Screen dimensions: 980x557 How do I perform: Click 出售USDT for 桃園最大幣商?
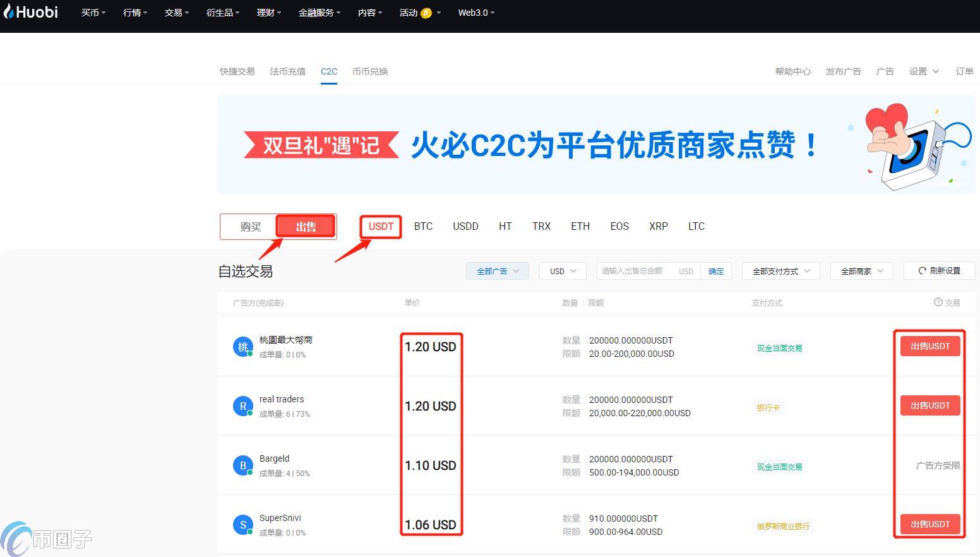tap(930, 346)
